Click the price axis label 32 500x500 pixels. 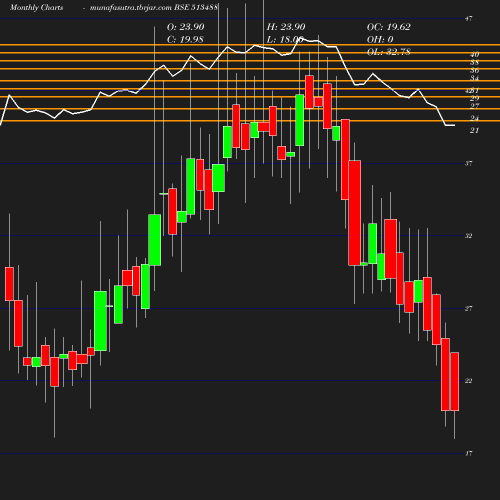pyautogui.click(x=469, y=236)
